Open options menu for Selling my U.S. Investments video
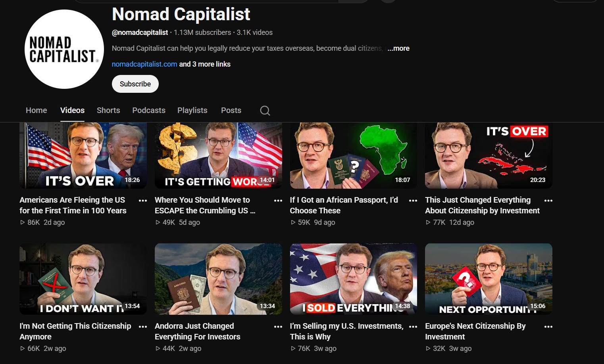 [x=413, y=327]
